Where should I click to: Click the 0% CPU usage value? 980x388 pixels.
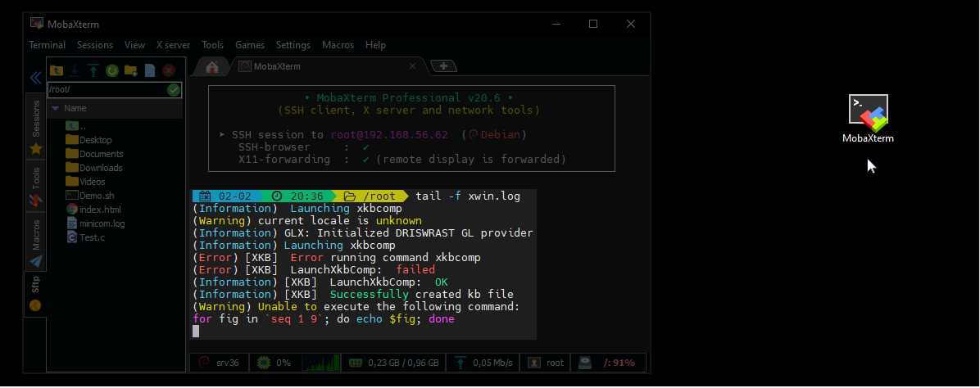coord(284,363)
